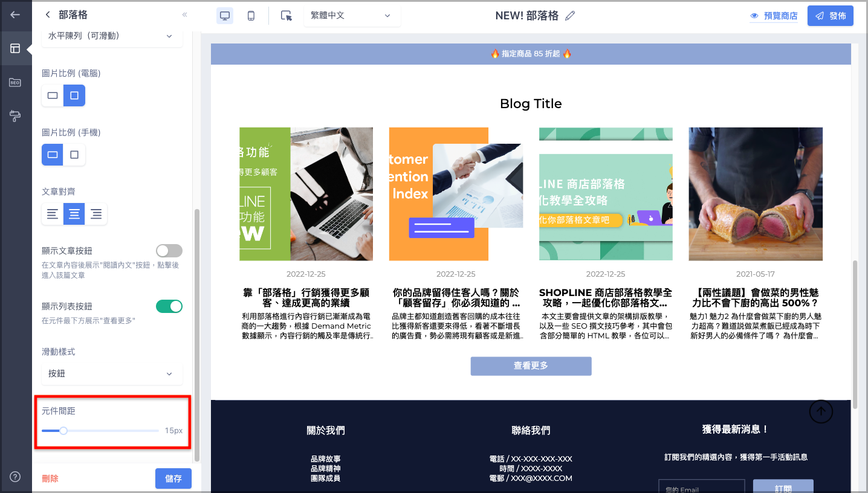Image resolution: width=868 pixels, height=493 pixels.
Task: Select square image ratio for desktop
Action: pyautogui.click(x=74, y=95)
